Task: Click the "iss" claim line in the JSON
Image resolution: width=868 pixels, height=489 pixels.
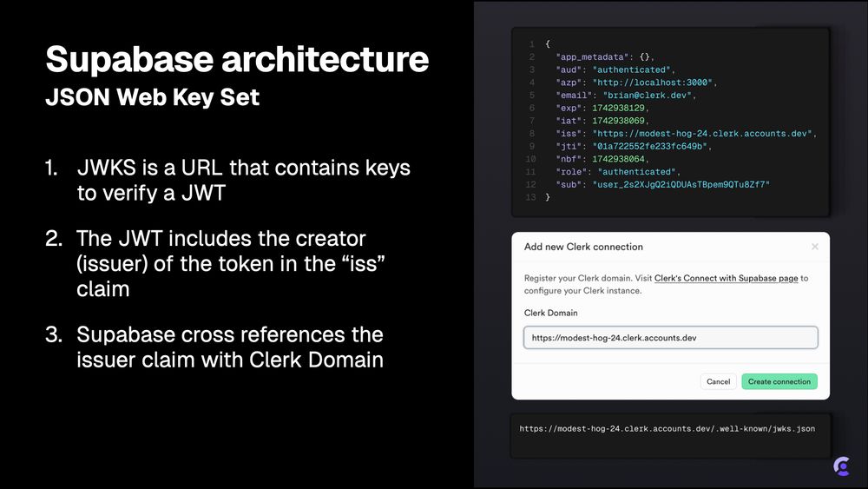Action: click(686, 134)
